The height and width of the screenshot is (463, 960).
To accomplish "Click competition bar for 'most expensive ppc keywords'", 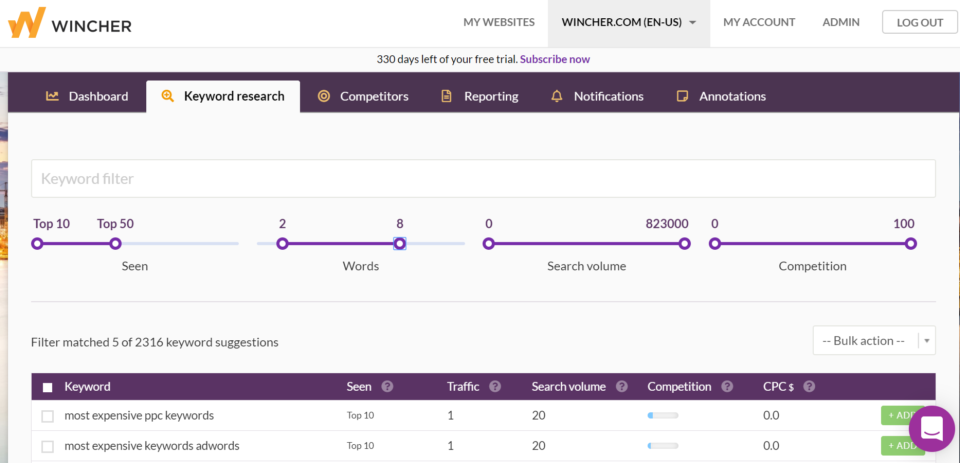I will [662, 415].
